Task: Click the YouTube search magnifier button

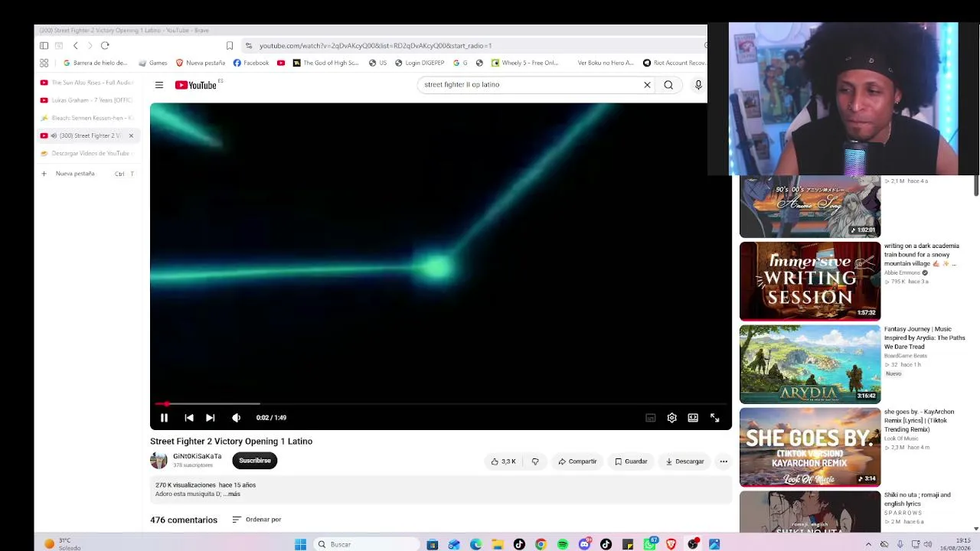Action: pos(668,85)
